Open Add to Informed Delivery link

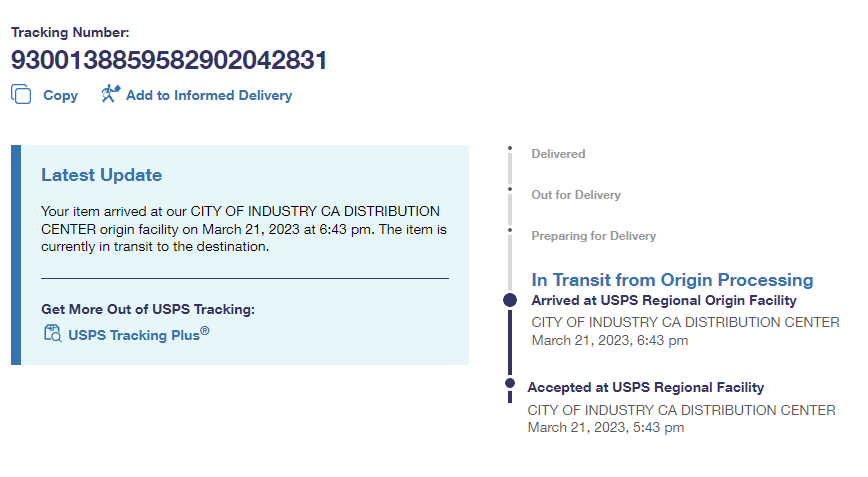click(209, 96)
